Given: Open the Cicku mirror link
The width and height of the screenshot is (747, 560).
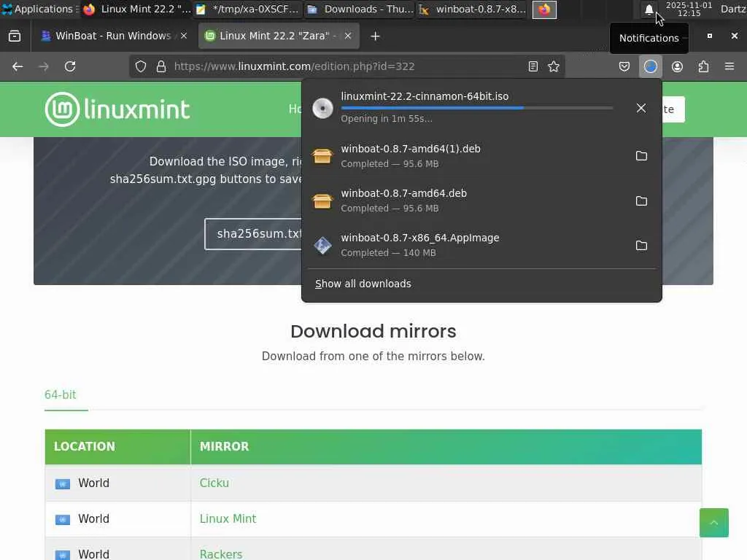Looking at the screenshot, I should (214, 483).
